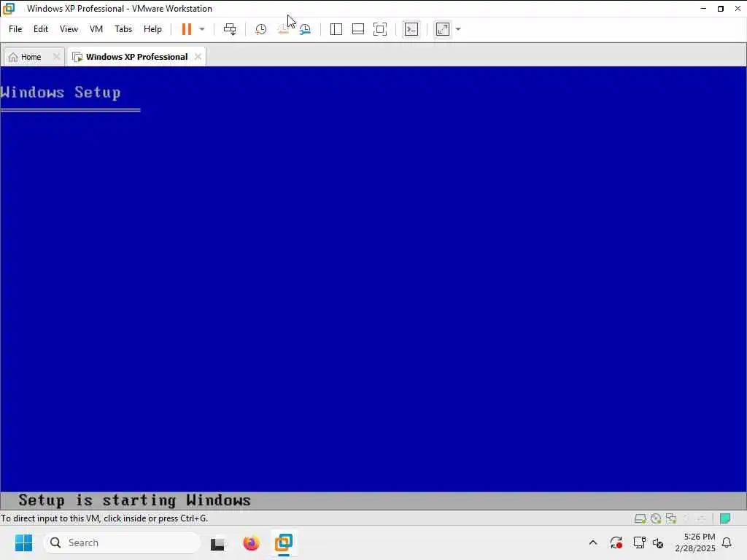Click the taskbar Search box
747x560 pixels.
point(122,542)
